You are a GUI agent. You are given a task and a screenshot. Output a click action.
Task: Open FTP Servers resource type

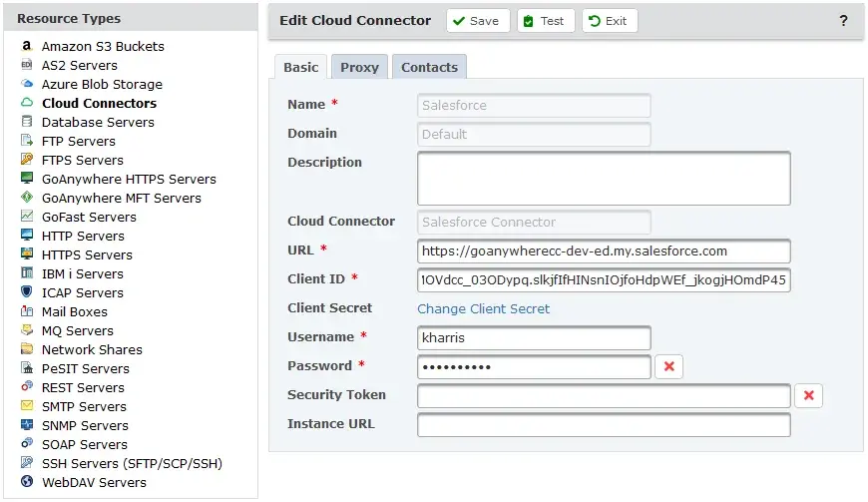[x=79, y=141]
